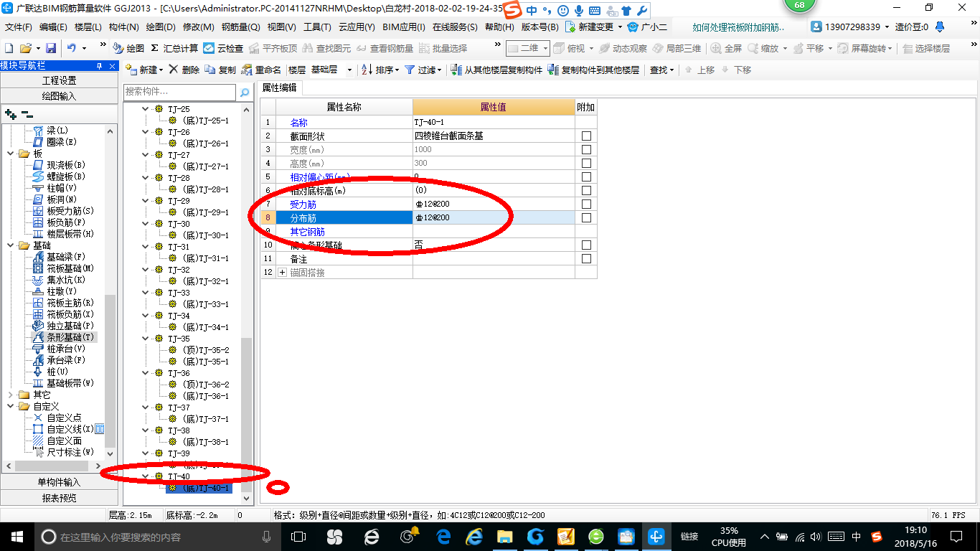
Task: Toggle 附加 checkbox for 相对底标高 row
Action: click(586, 190)
